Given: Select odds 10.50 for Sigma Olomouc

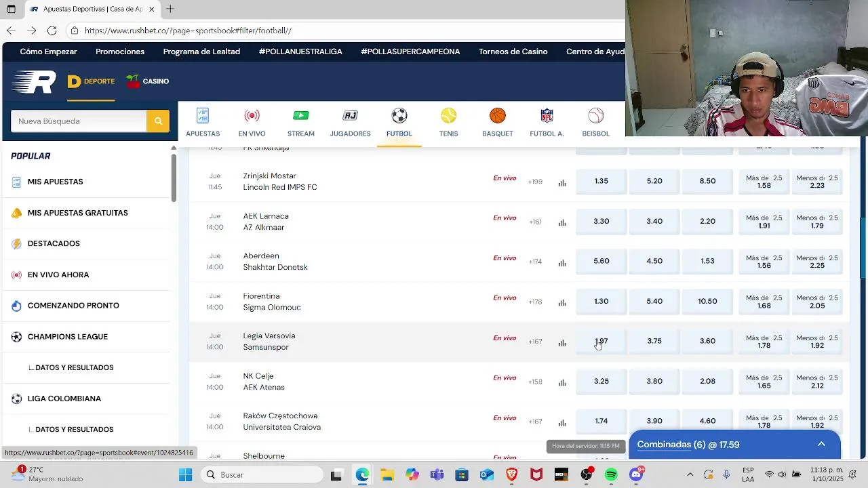Looking at the screenshot, I should click(x=707, y=301).
